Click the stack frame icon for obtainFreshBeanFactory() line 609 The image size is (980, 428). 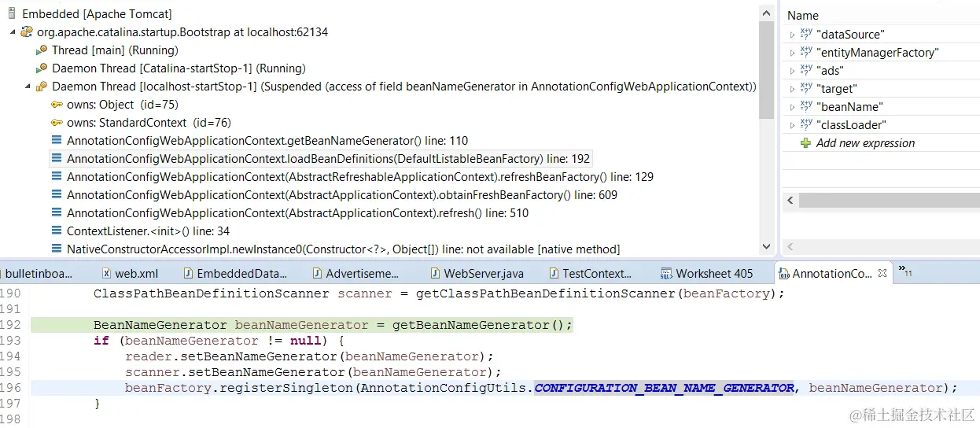click(57, 195)
